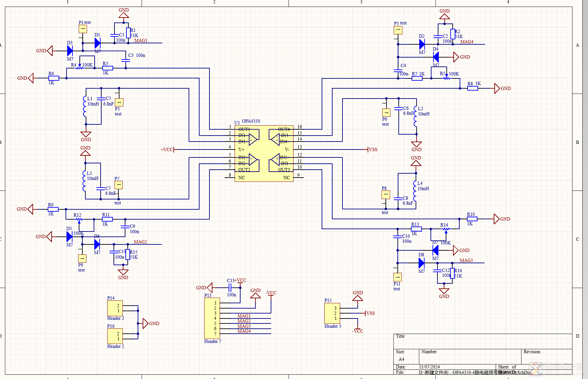Click the D5 diode symbol
588x379 pixels.
[69, 236]
